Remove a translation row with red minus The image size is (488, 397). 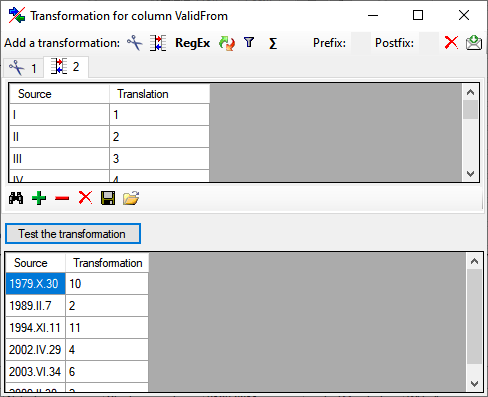coord(62,198)
